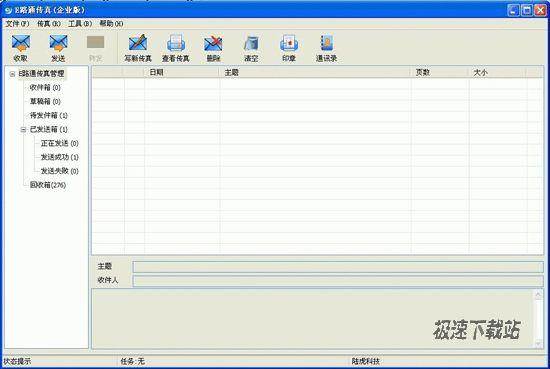
Task: Collapse the 已发送箱 tree node
Action: point(23,130)
